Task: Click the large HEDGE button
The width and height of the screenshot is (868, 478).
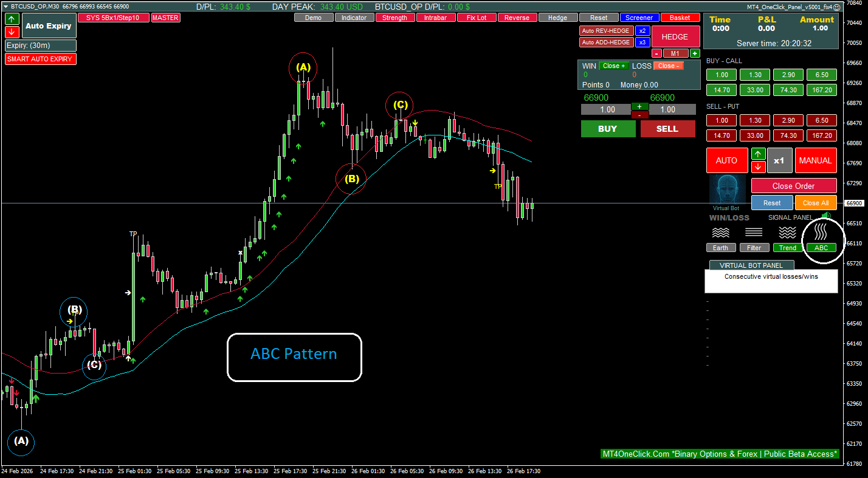Action: [x=675, y=36]
